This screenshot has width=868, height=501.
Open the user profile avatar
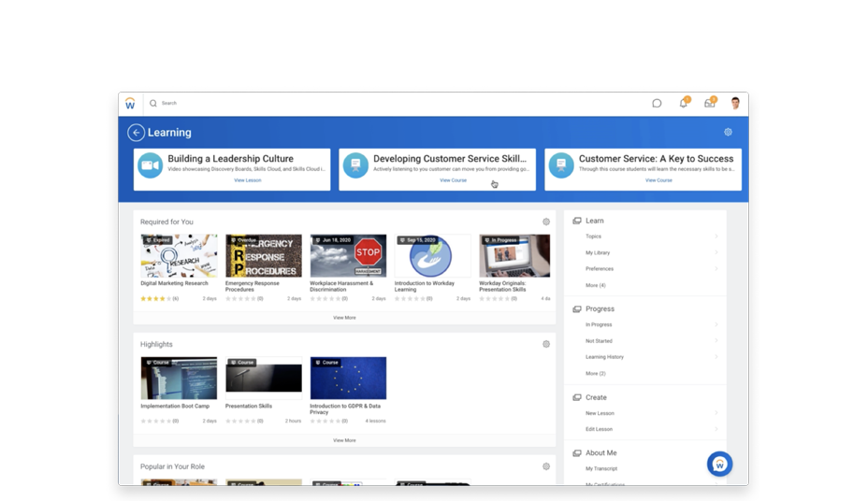pyautogui.click(x=735, y=104)
